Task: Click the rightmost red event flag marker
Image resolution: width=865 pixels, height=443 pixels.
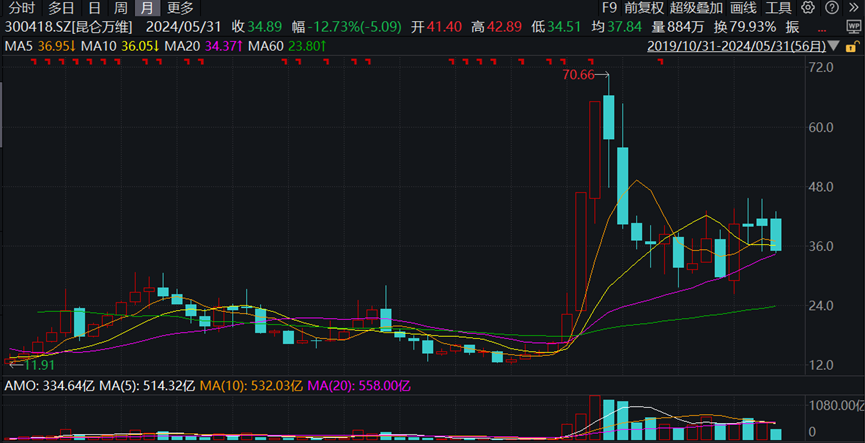Action: tap(660, 61)
